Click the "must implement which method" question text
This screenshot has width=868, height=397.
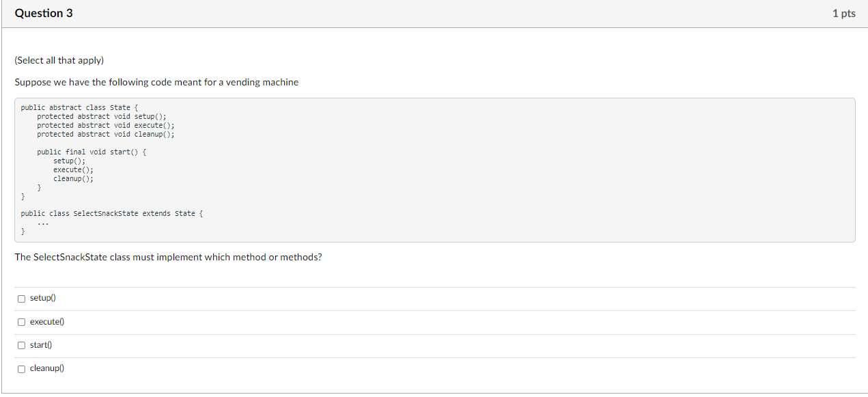168,257
